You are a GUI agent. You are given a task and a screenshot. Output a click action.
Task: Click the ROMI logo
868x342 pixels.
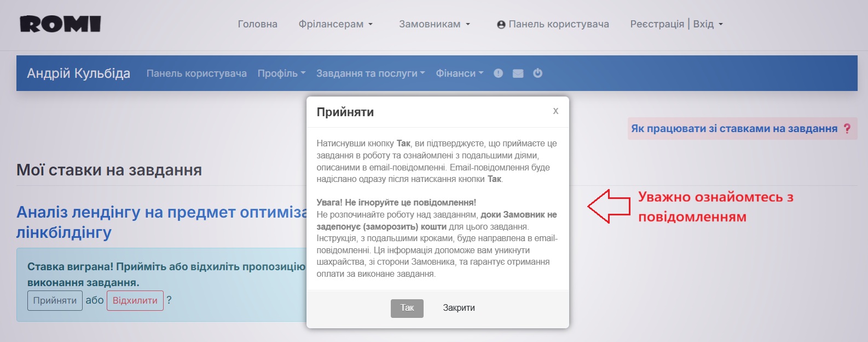[60, 24]
